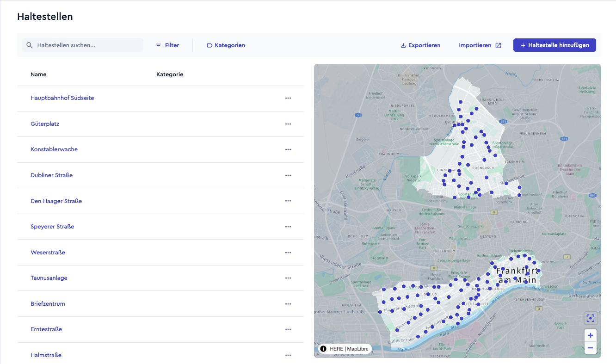This screenshot has height=364, width=616.
Task: Click the map zoom out minus icon
Action: (x=590, y=348)
